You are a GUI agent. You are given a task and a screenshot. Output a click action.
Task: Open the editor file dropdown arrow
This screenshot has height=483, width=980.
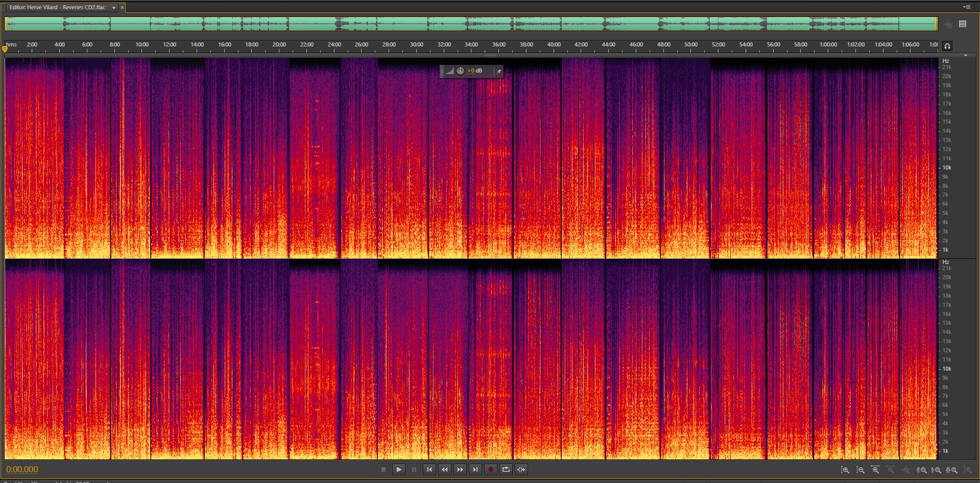pyautogui.click(x=114, y=8)
